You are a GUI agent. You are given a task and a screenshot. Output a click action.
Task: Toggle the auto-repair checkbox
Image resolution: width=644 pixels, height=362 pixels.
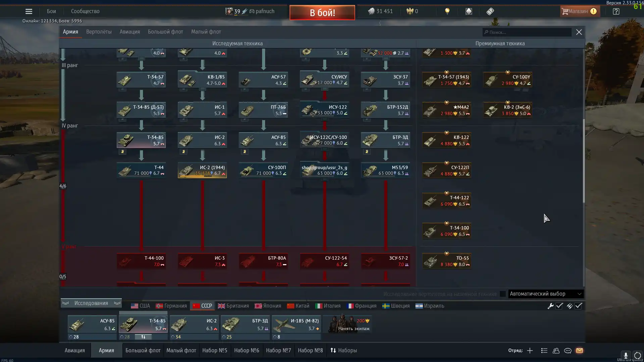(x=559, y=306)
